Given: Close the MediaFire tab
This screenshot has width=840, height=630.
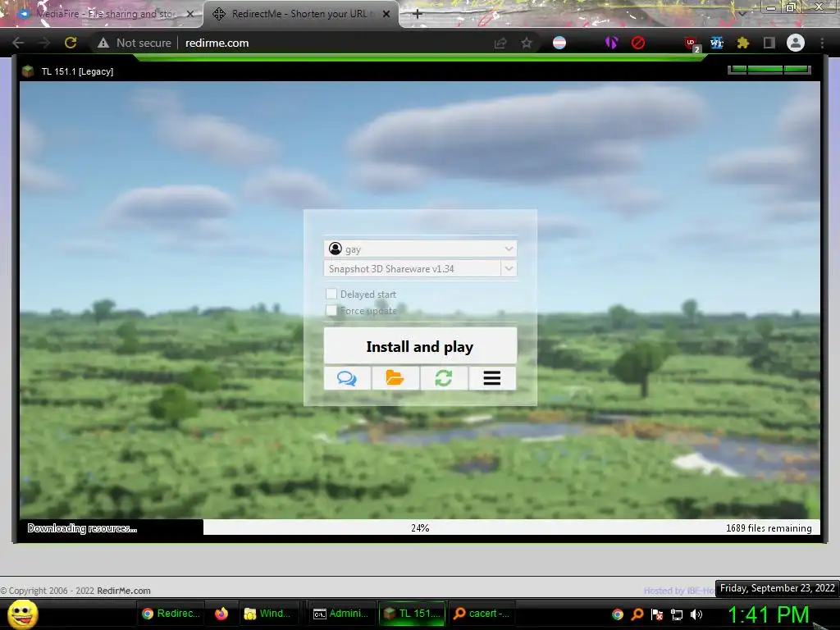Looking at the screenshot, I should [x=190, y=14].
